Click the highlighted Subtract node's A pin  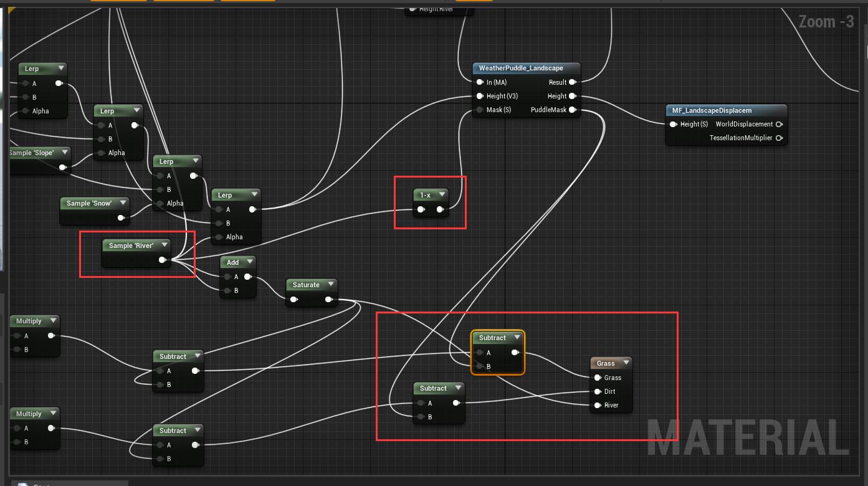point(480,353)
